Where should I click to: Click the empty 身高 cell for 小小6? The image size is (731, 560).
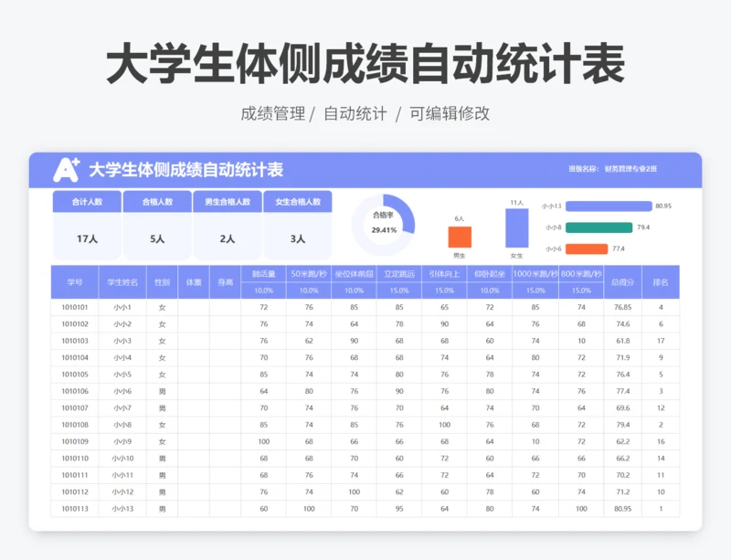[x=225, y=391]
